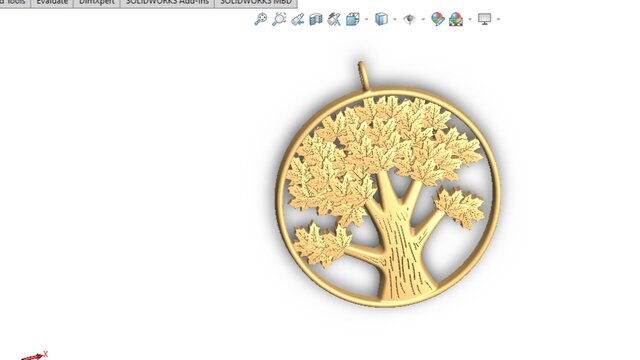
Task: Click the Hide/Show Items eye icon
Action: (409, 19)
